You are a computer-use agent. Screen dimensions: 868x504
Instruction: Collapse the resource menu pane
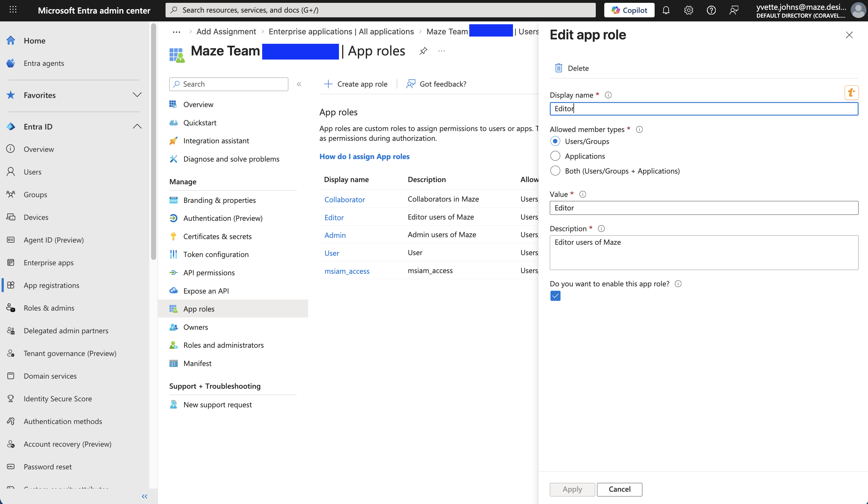(299, 84)
